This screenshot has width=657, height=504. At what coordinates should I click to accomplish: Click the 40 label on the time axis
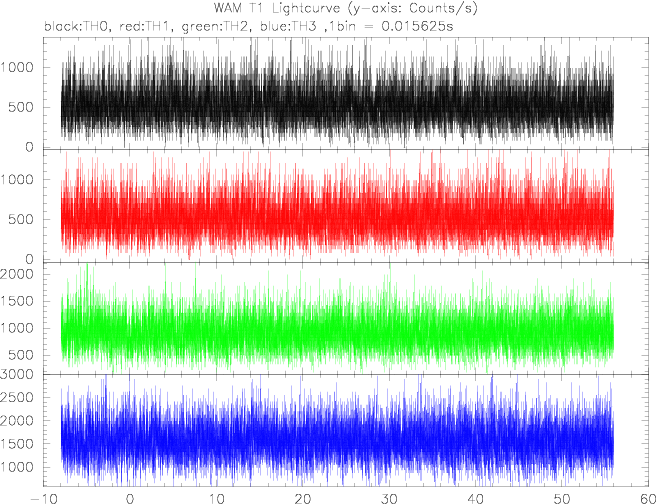(476, 499)
